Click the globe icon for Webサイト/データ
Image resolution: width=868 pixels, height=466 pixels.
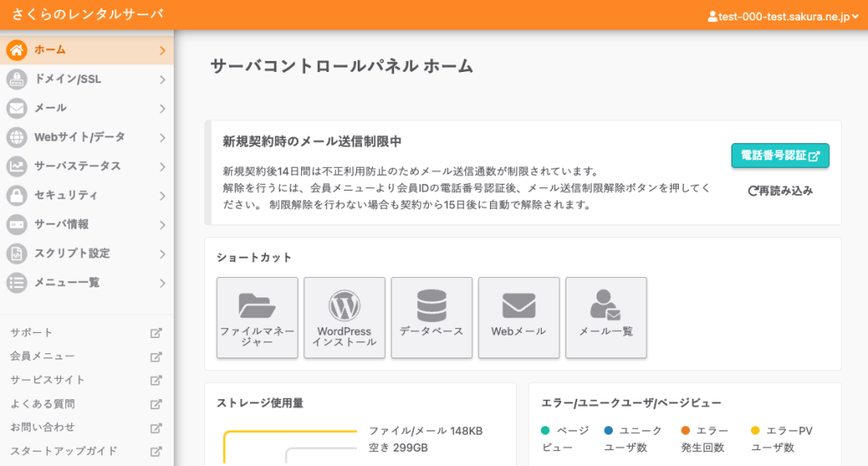(x=17, y=137)
